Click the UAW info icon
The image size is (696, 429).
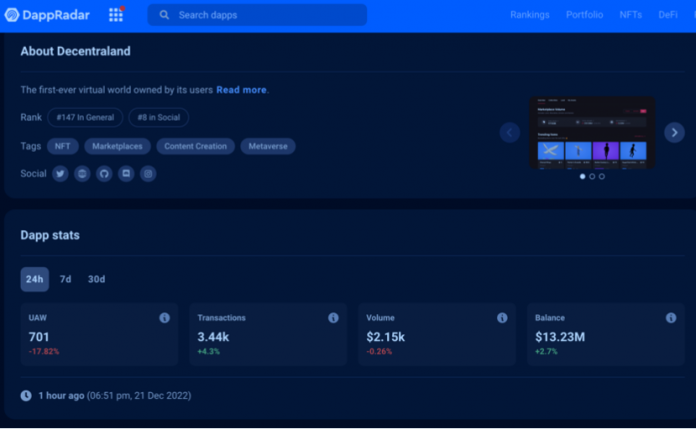tap(164, 318)
